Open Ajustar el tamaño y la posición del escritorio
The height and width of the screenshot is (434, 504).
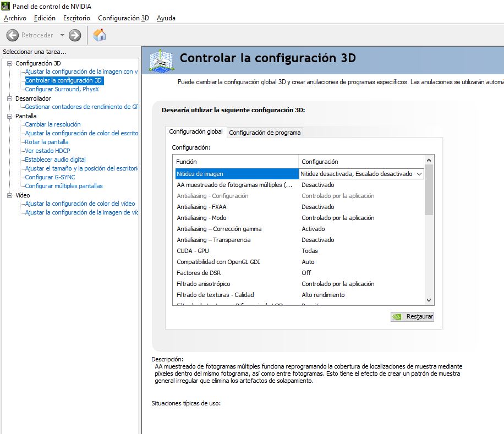point(81,168)
